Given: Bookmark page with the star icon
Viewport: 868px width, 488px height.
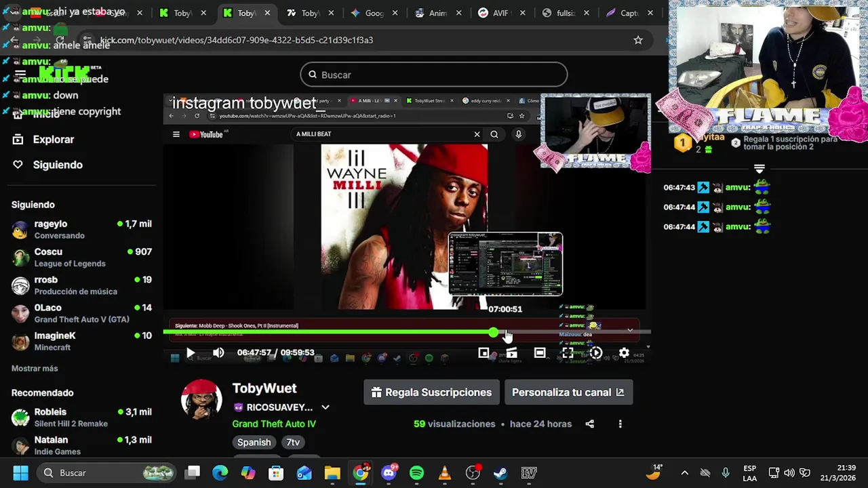Looking at the screenshot, I should pyautogui.click(x=638, y=40).
